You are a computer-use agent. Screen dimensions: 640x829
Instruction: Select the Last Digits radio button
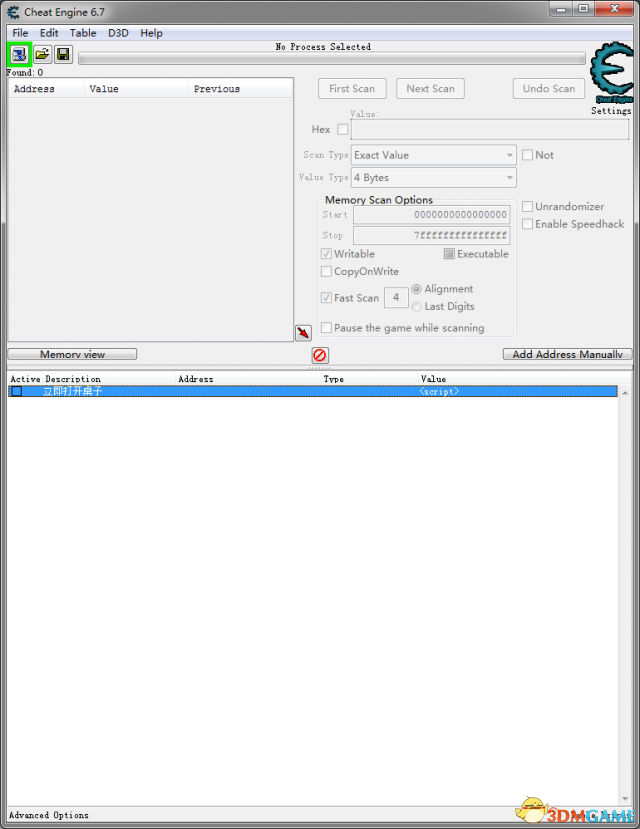pyautogui.click(x=416, y=306)
